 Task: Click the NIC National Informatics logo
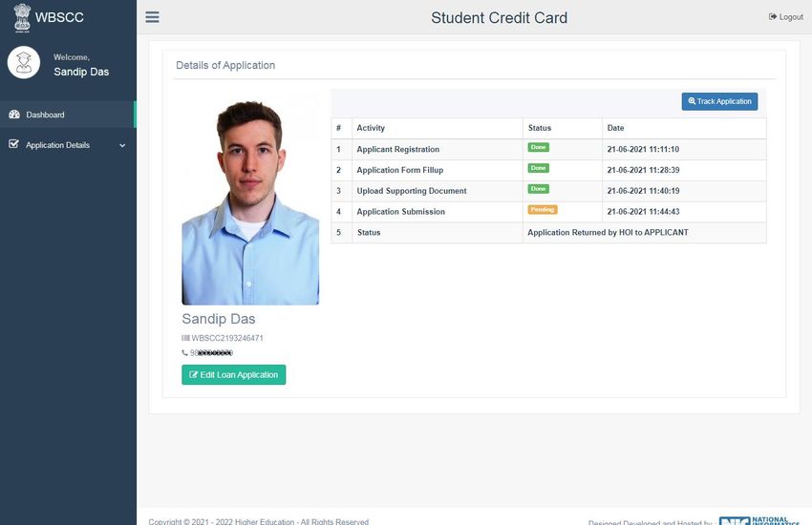tap(759, 520)
